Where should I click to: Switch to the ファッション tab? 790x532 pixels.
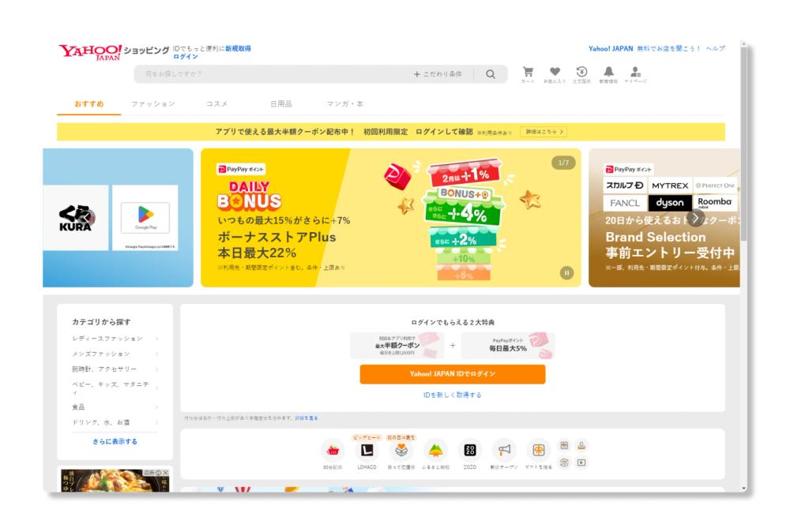pos(153,104)
